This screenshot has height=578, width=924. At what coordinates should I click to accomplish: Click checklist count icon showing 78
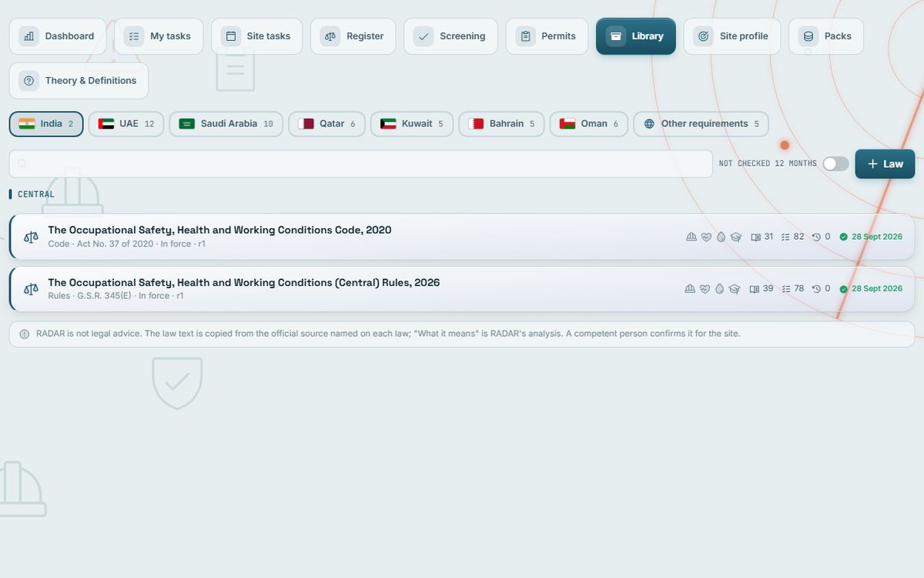click(x=786, y=289)
